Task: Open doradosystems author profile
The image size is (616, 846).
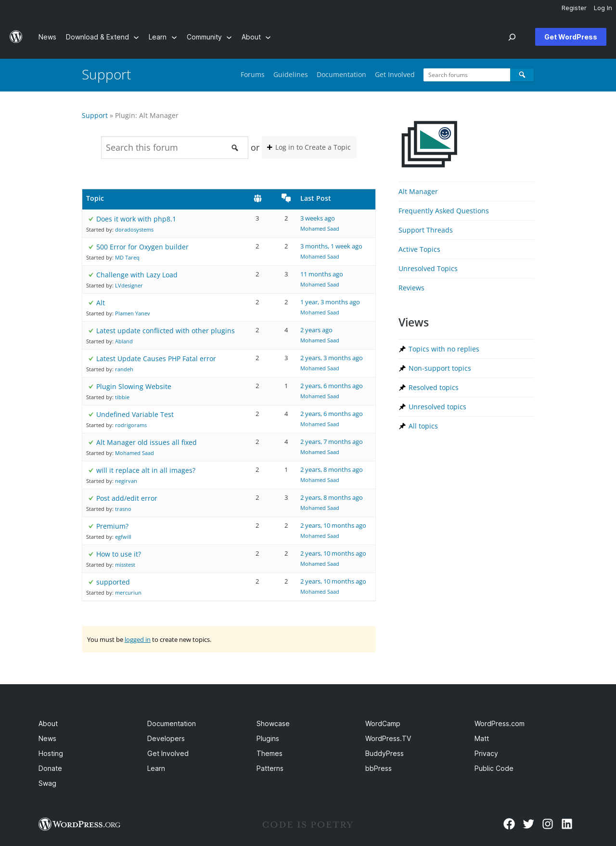Action: tap(134, 230)
